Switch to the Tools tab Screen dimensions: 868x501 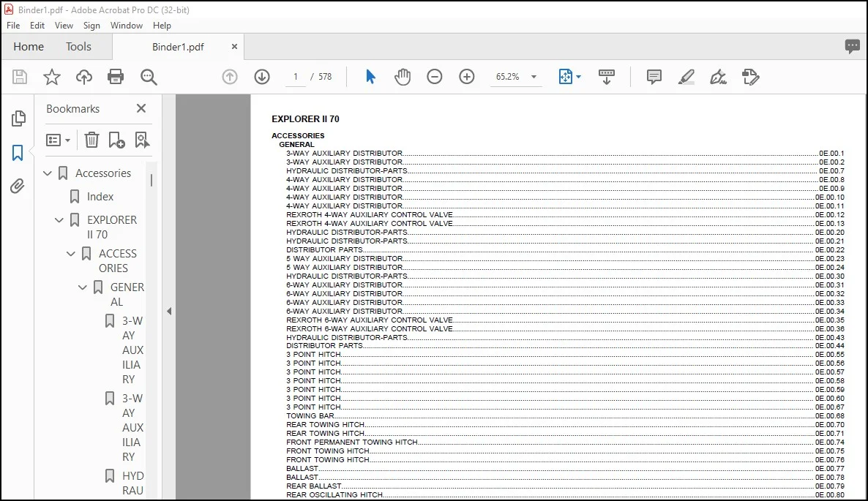[x=78, y=47]
